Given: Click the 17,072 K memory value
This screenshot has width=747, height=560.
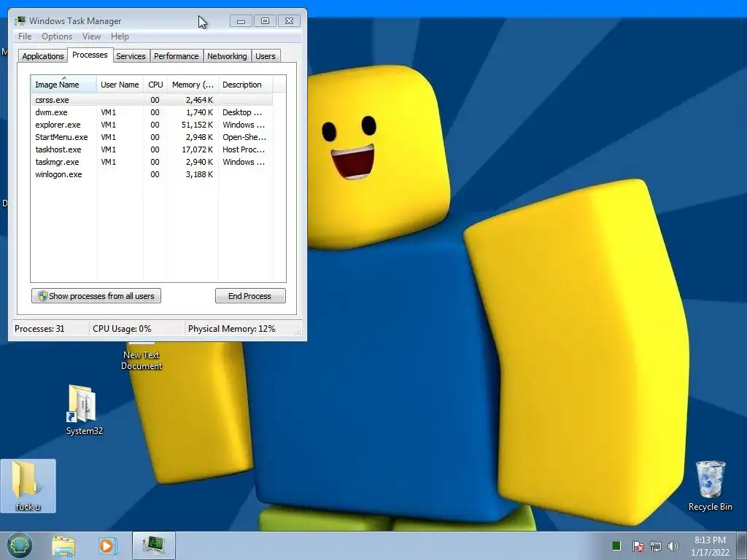Looking at the screenshot, I should pos(197,149).
